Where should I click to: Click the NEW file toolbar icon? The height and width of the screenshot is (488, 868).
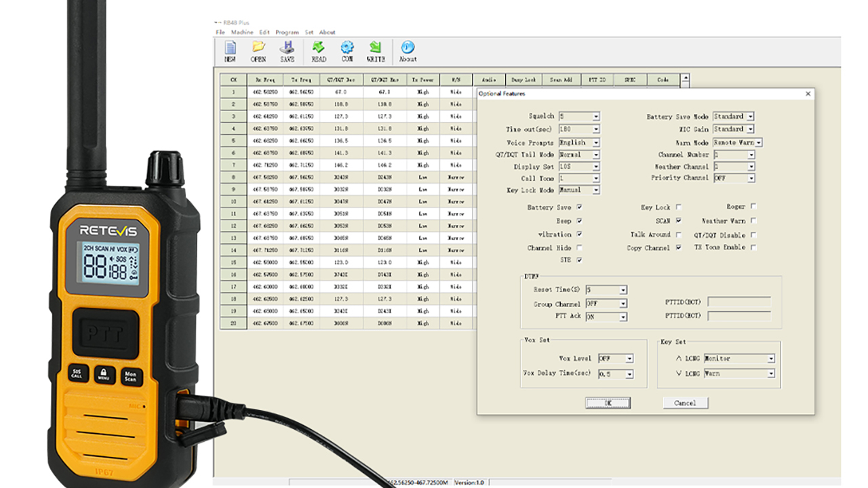(x=231, y=52)
